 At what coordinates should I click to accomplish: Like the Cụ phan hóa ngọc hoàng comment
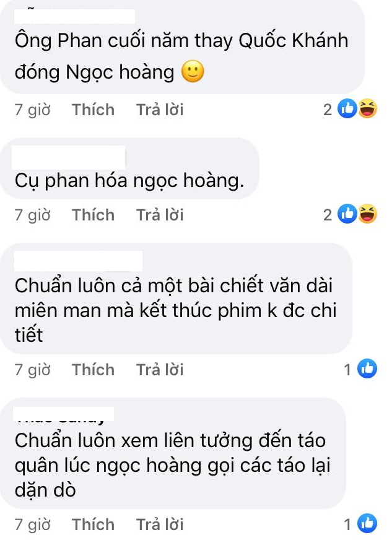(x=94, y=215)
